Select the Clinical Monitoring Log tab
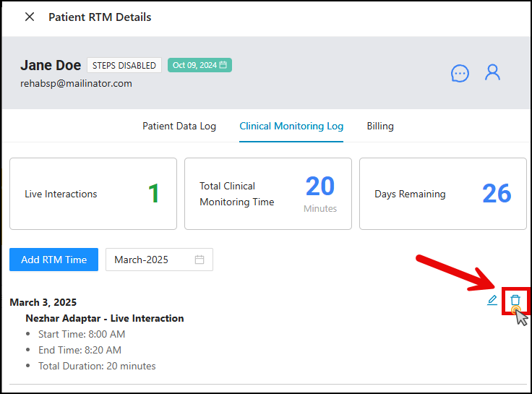The height and width of the screenshot is (394, 532). coord(291,126)
